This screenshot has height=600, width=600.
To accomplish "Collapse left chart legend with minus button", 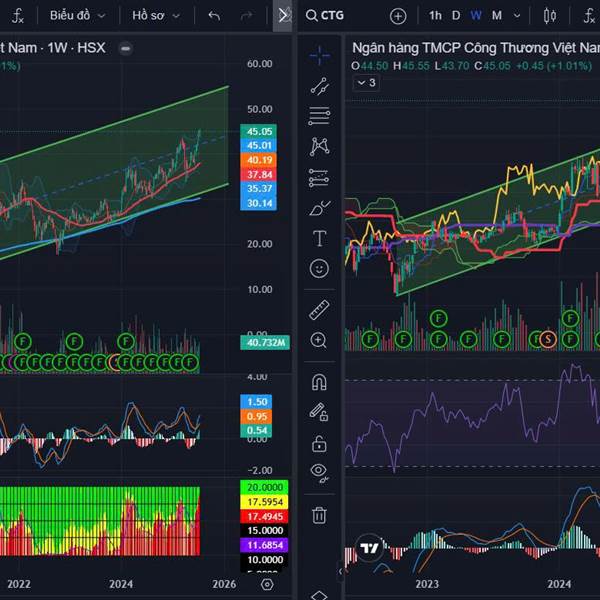I will pyautogui.click(x=126, y=49).
